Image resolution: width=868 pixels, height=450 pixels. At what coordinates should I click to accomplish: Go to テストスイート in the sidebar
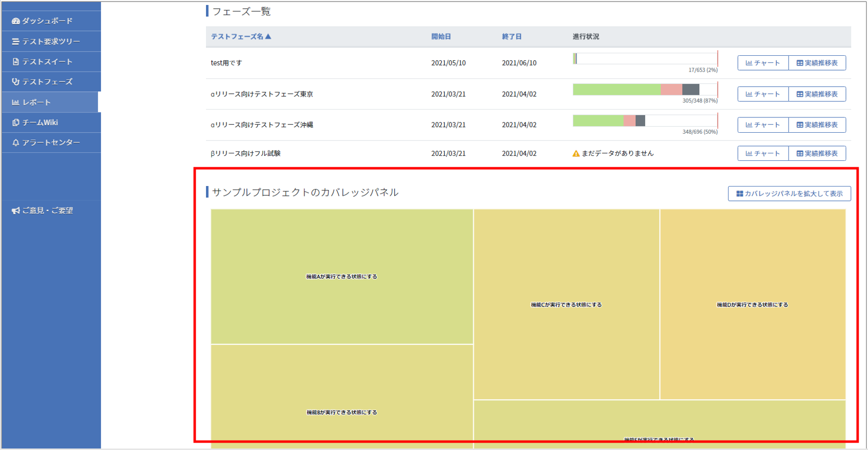[51, 62]
